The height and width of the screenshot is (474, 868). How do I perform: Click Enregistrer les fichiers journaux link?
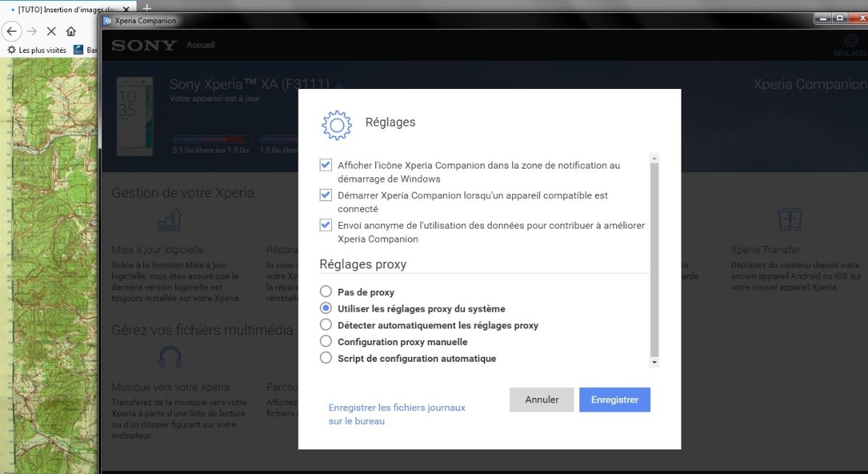[396, 414]
